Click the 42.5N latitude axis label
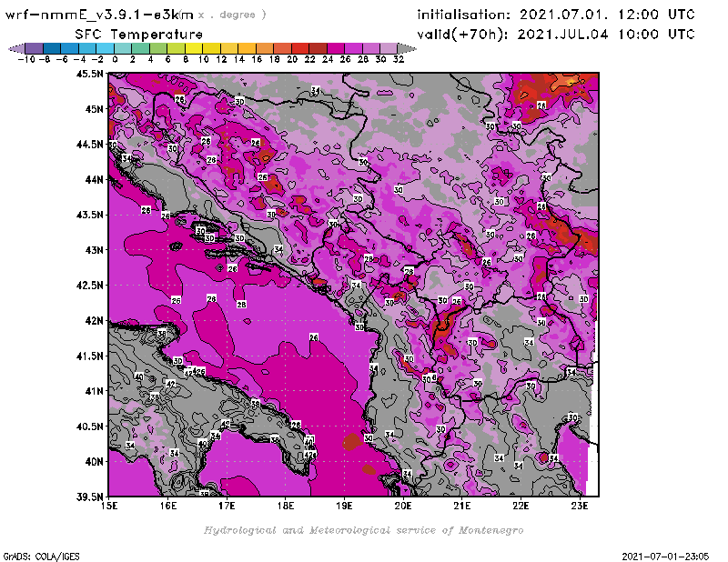 pos(89,286)
